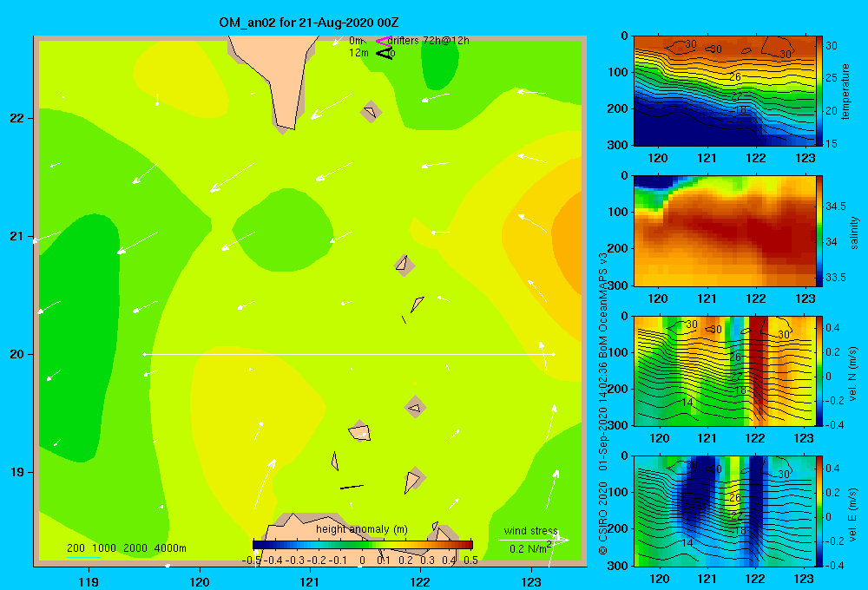Screen dimensions: 868x590
Task: Click the '200' depth label on vel. E section
Action: point(618,528)
